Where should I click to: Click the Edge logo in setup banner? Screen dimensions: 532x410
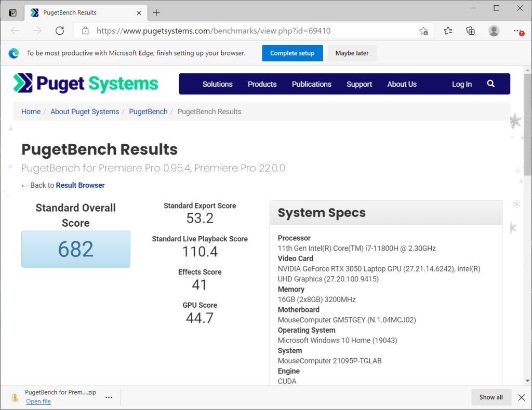pyautogui.click(x=14, y=53)
